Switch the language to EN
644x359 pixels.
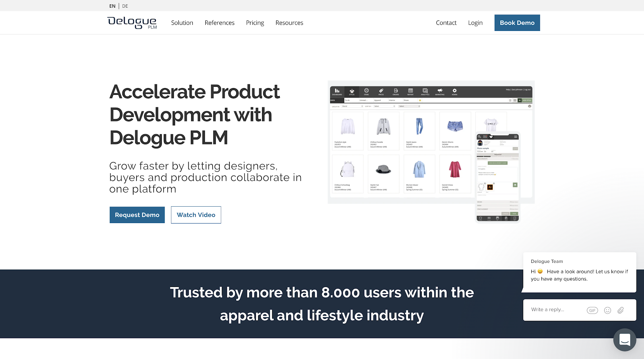pos(112,6)
